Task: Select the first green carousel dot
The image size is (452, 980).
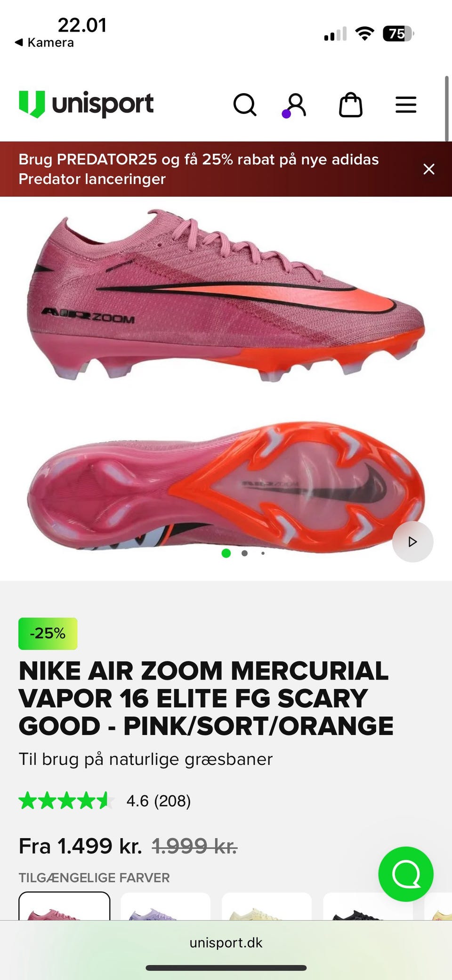Action: click(x=226, y=553)
